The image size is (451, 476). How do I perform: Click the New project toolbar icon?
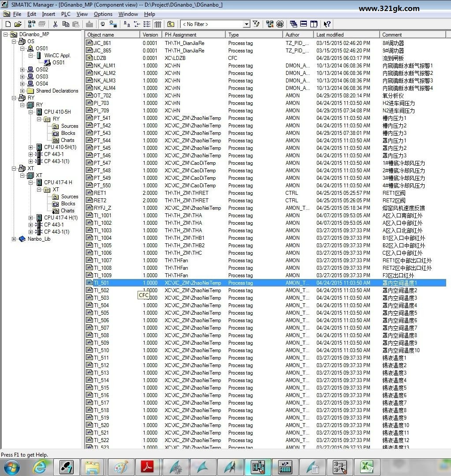click(x=8, y=24)
